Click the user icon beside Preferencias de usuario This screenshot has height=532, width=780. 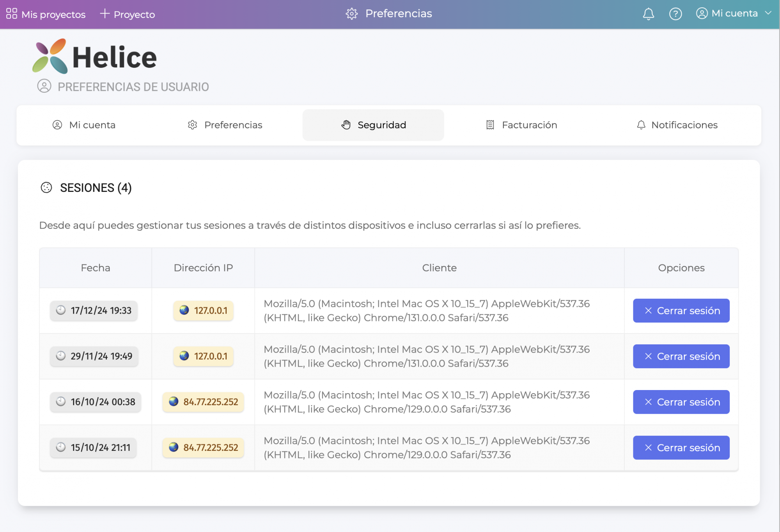click(44, 86)
